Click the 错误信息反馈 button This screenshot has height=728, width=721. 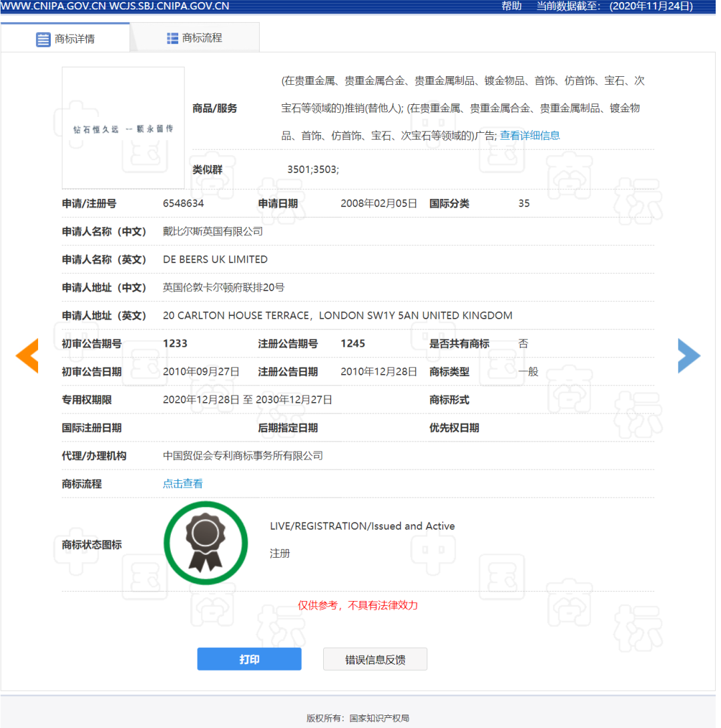(x=375, y=659)
